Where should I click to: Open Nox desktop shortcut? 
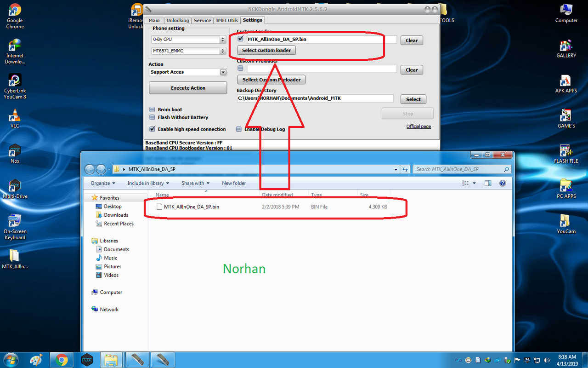point(15,154)
